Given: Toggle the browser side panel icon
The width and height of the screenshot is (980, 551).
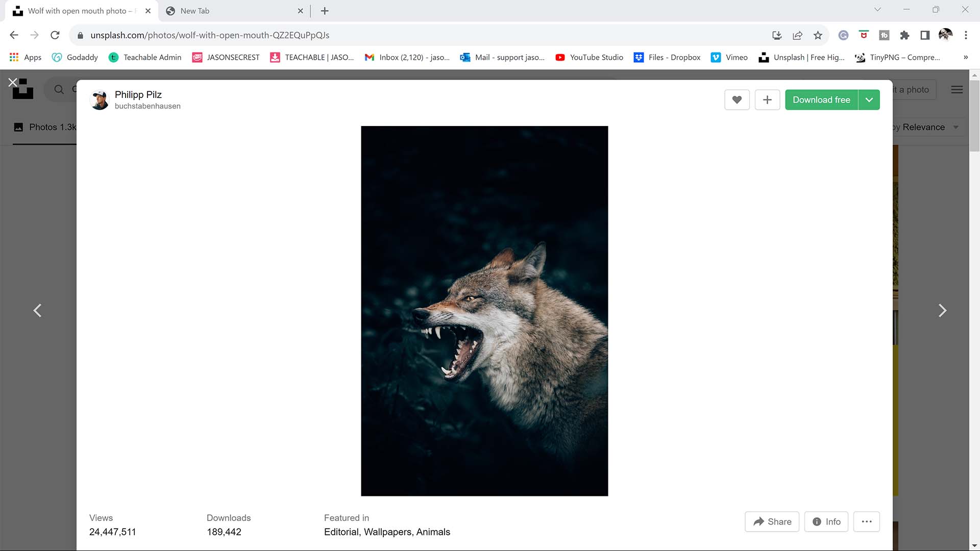Looking at the screenshot, I should coord(925,35).
